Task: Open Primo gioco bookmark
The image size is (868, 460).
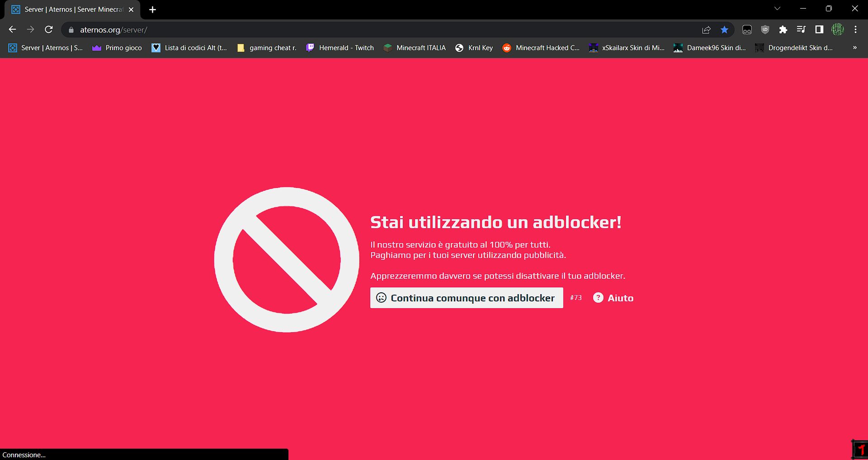Action: [117, 48]
